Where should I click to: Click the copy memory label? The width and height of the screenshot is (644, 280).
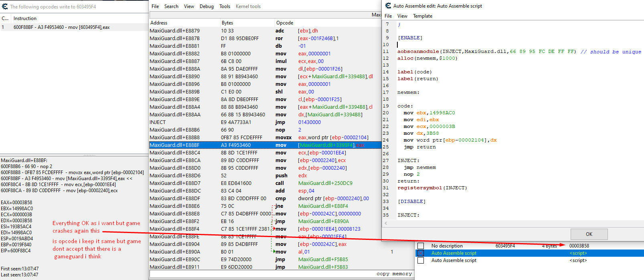[x=394, y=274]
